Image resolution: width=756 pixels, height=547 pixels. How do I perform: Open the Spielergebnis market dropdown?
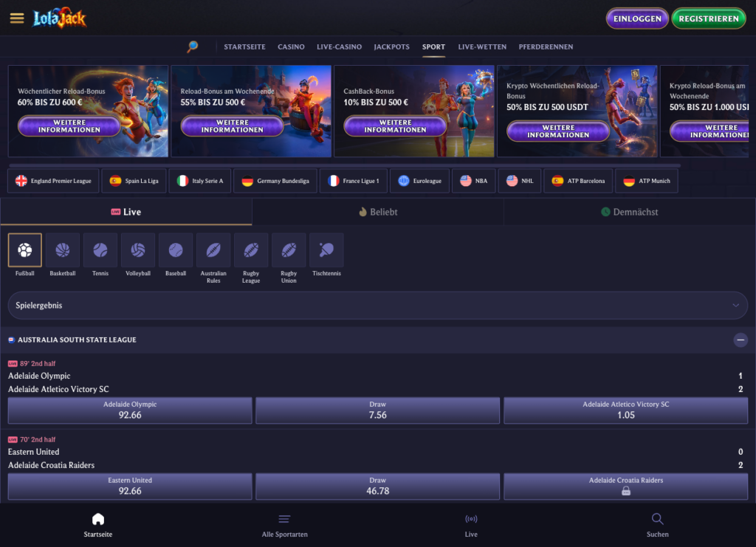click(x=377, y=305)
